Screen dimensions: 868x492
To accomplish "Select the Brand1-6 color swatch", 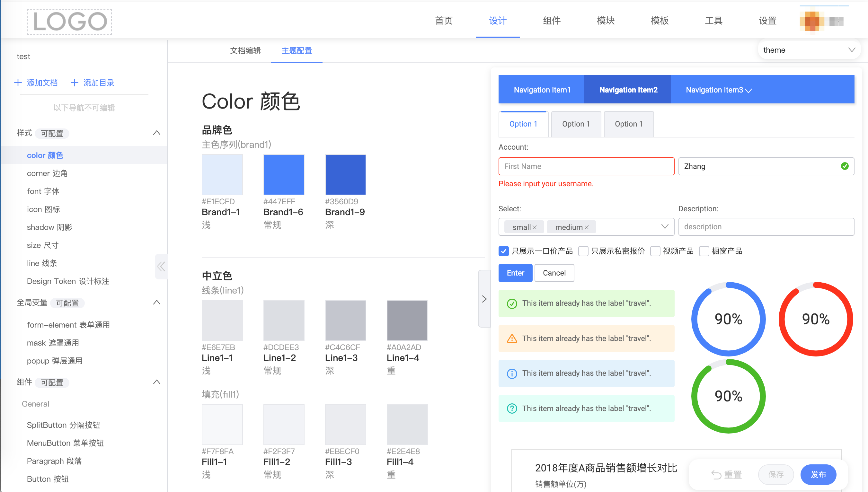I will (284, 174).
